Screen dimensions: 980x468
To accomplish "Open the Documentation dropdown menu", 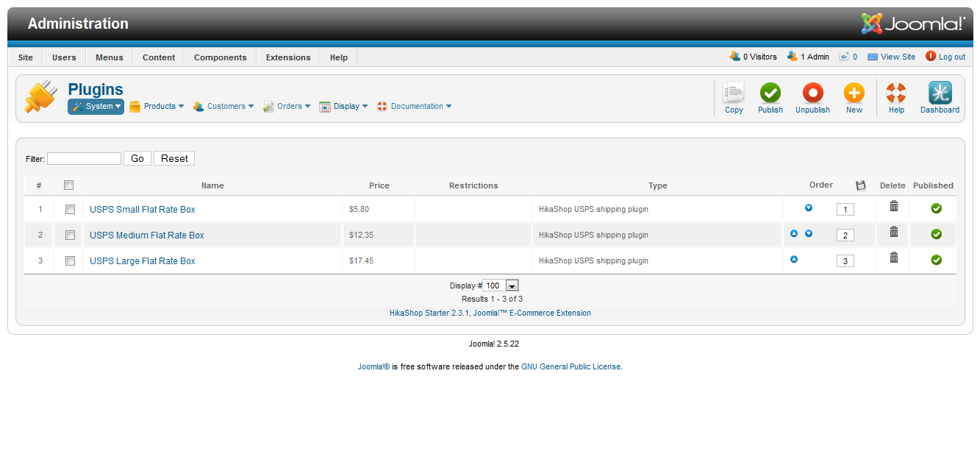I will coord(414,107).
